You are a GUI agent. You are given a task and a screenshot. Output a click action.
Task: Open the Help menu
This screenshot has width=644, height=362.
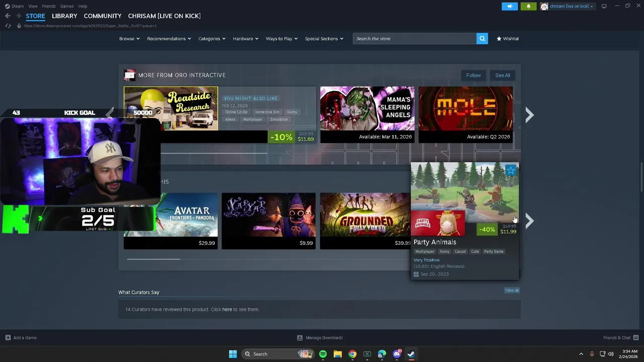83,6
